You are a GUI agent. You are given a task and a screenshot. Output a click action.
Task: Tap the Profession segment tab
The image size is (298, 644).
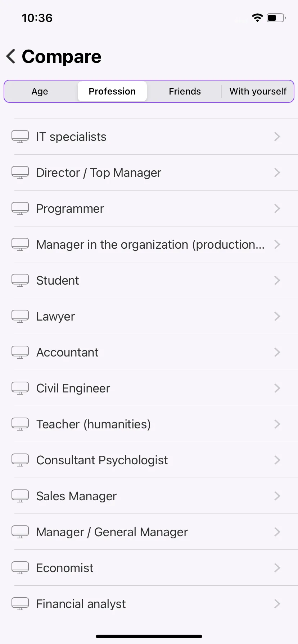112,91
